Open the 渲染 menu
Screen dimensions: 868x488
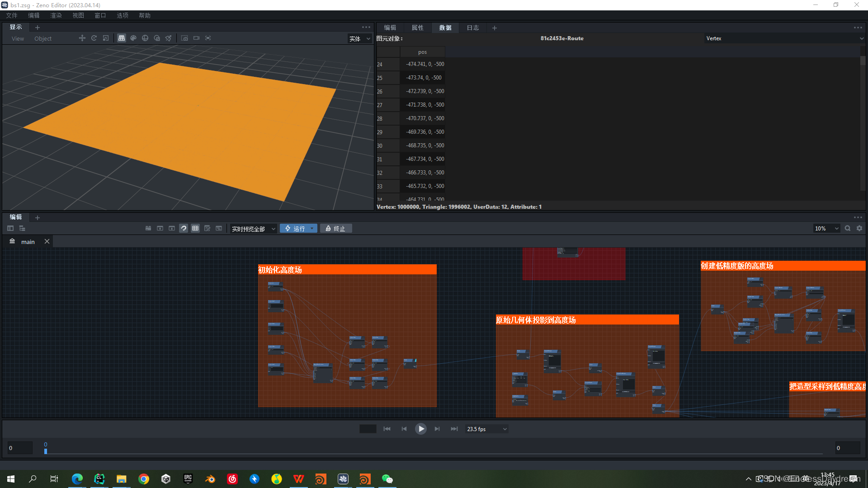pos(56,15)
